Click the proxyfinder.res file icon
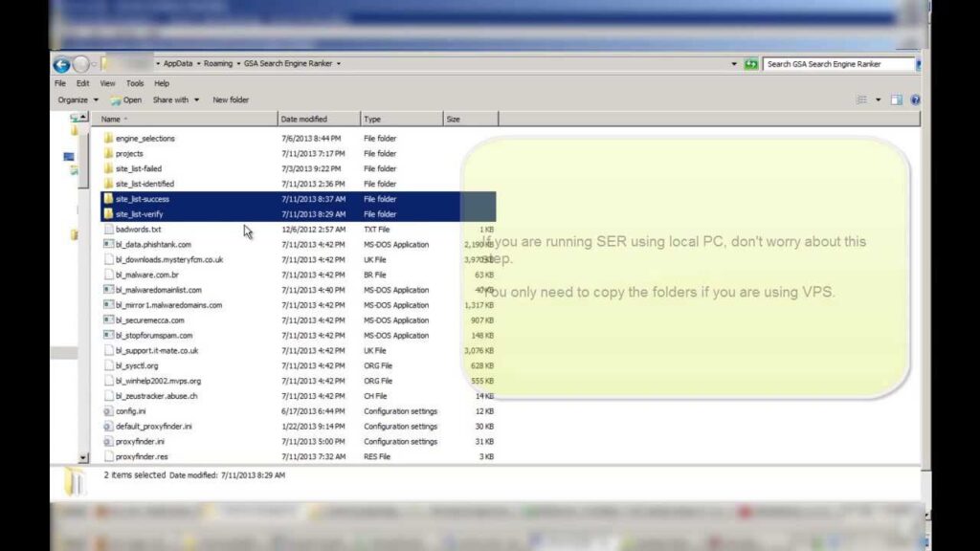 click(108, 456)
